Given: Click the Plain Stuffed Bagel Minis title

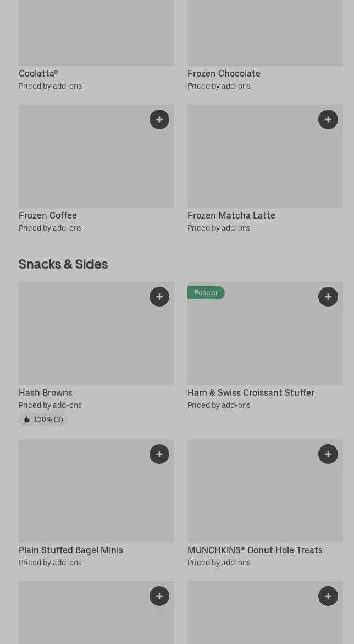Looking at the screenshot, I should 71,550.
